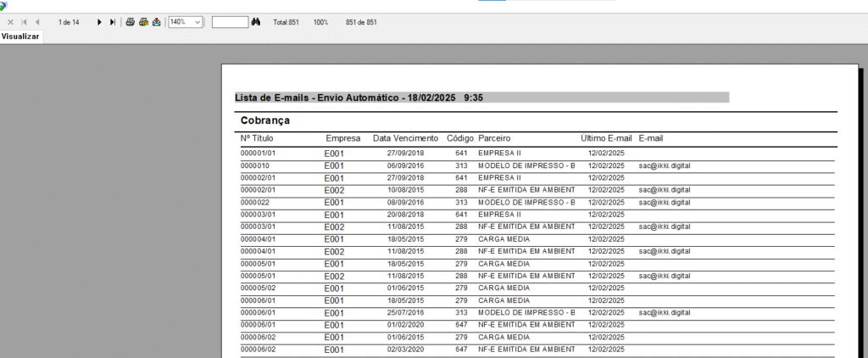Search text with the binoculars icon
Image resolution: width=868 pixels, height=358 pixels.
click(256, 22)
